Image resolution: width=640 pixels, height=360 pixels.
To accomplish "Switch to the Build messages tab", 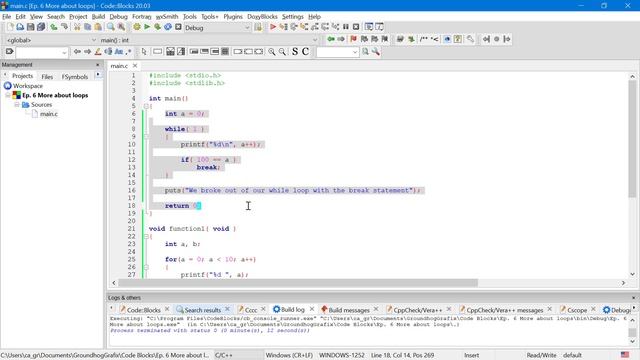I will 349,310.
